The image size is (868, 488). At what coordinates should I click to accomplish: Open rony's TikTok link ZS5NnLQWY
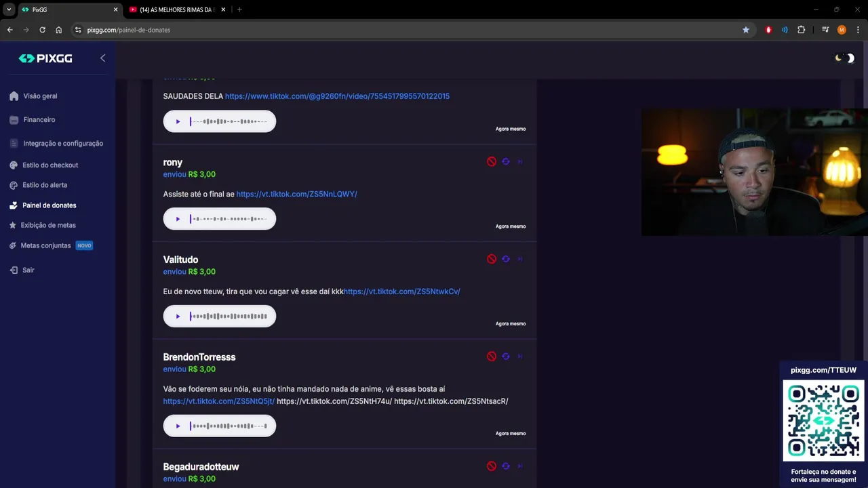click(296, 194)
